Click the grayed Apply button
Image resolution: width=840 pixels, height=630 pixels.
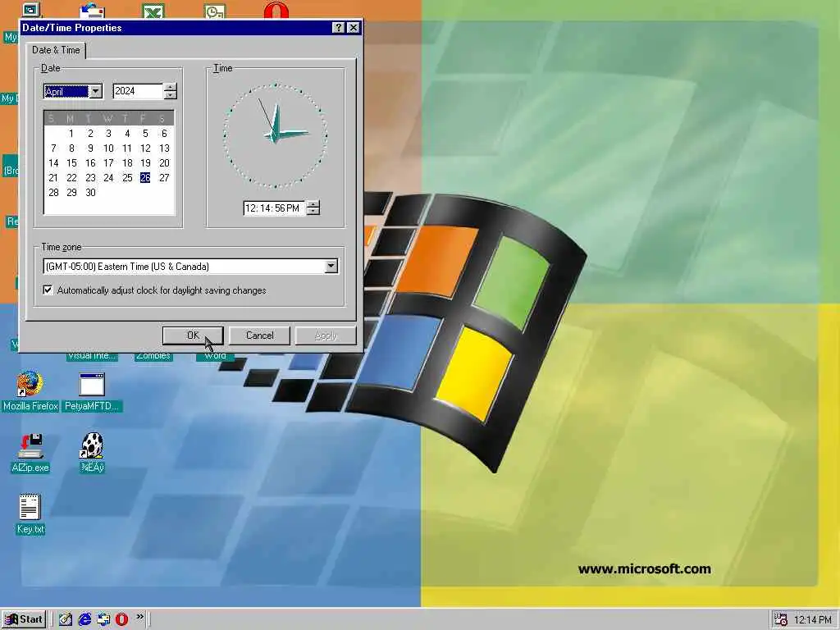pyautogui.click(x=326, y=336)
